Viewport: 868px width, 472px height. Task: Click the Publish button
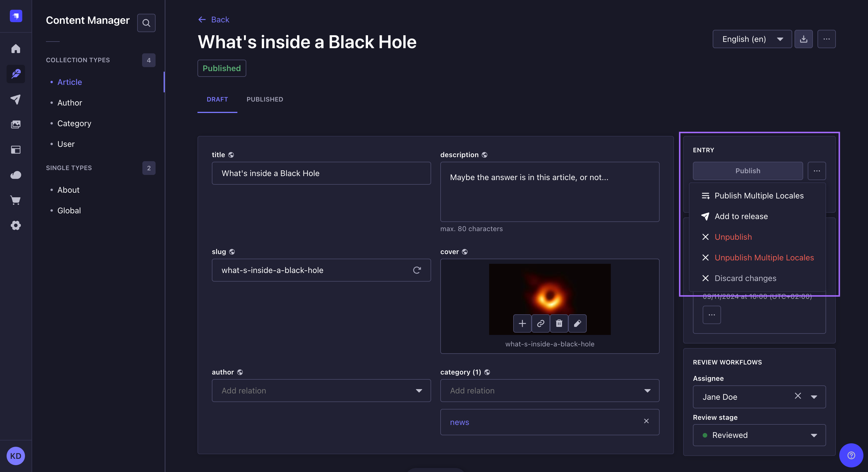[x=747, y=171]
